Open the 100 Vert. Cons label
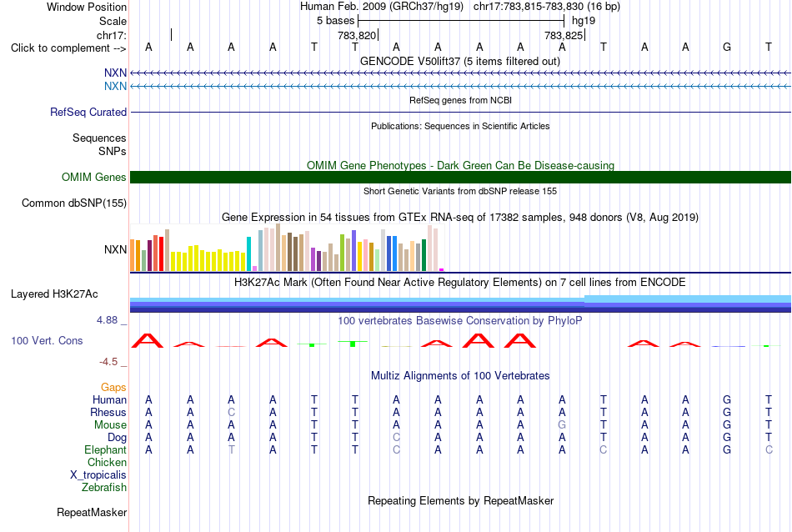Viewport: 792px width, 532px height. click(x=47, y=340)
